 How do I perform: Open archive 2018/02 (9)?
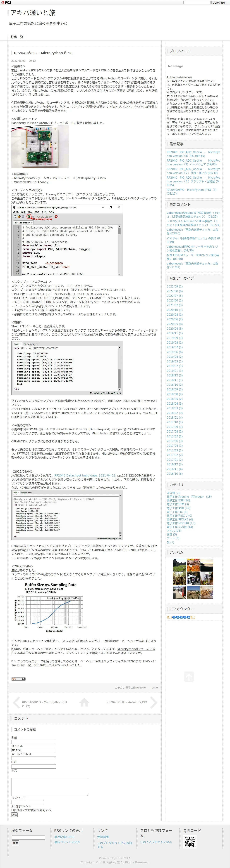pyautogui.click(x=174, y=413)
